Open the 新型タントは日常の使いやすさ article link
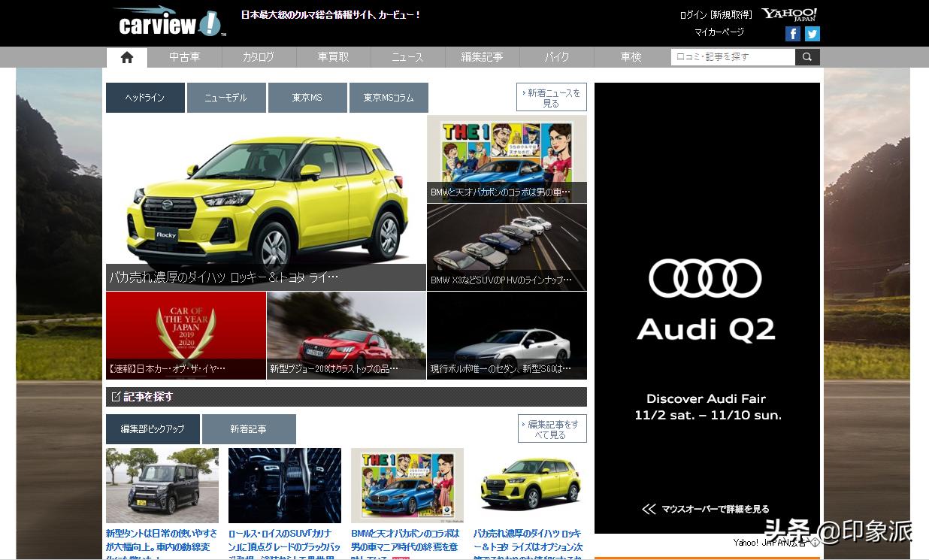Screen dimensions: 929x560 click(x=162, y=543)
